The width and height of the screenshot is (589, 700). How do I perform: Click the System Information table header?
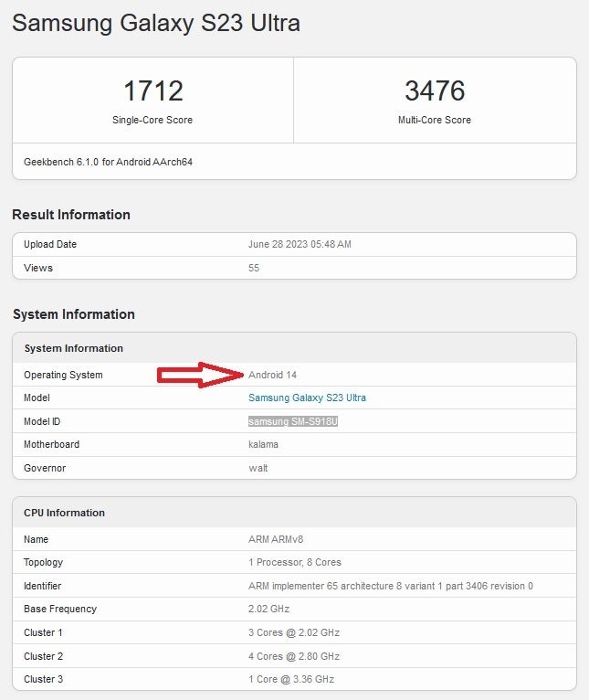coord(74,348)
